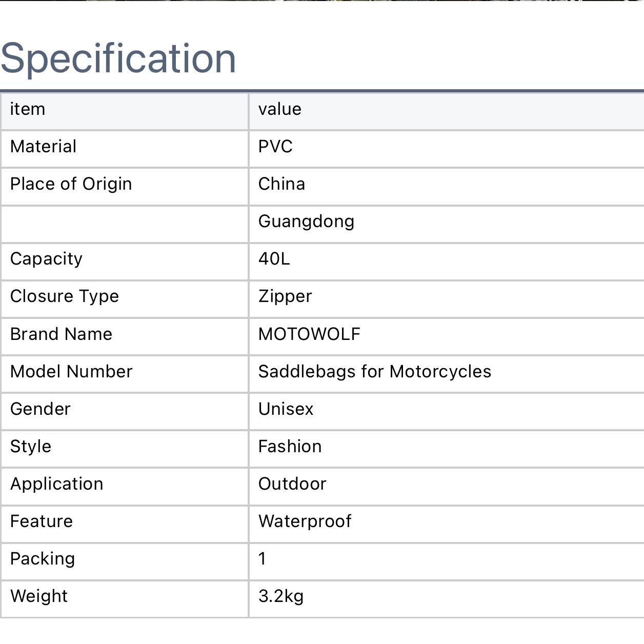Screen dimensions: 644x644
Task: Select the Unisex gender value
Action: coord(286,409)
